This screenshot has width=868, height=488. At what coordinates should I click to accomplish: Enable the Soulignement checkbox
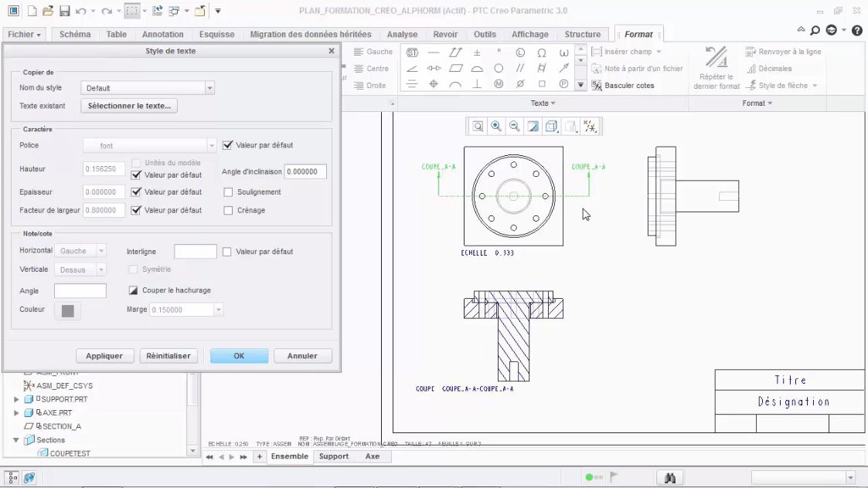pos(228,191)
